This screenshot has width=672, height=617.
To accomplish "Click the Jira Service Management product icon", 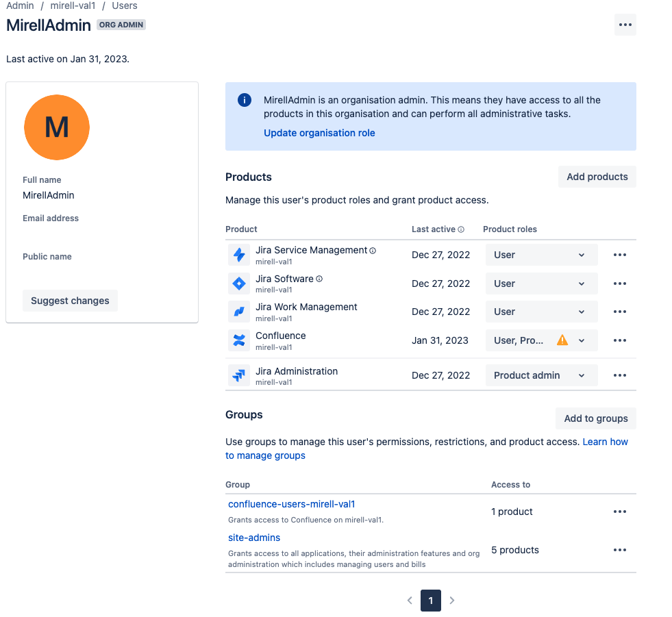I will (238, 255).
